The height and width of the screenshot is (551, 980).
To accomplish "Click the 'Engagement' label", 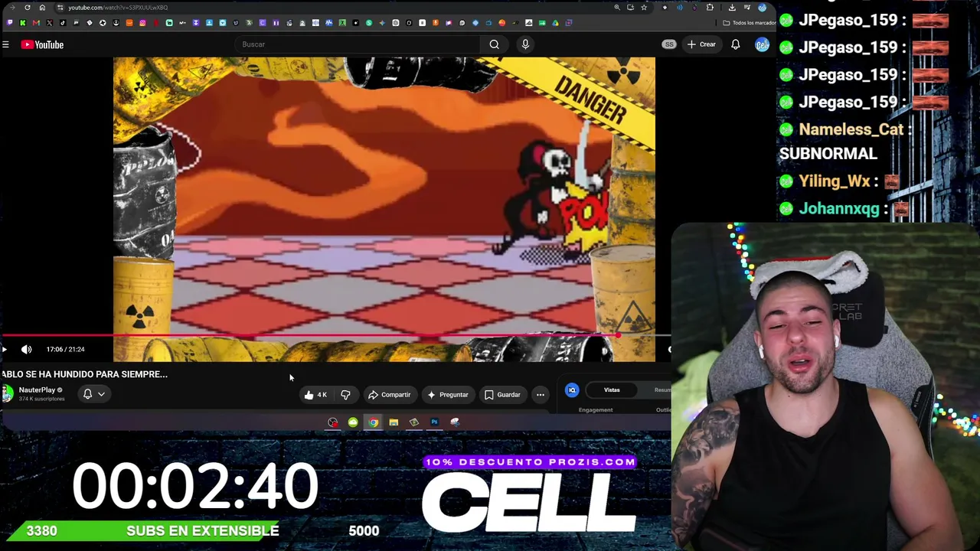I will tap(596, 410).
